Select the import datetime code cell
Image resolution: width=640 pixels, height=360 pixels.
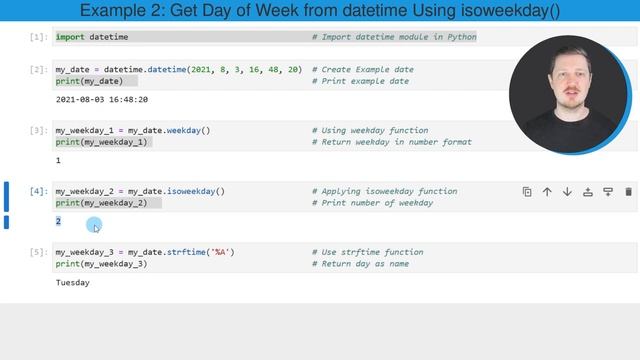tap(344, 37)
